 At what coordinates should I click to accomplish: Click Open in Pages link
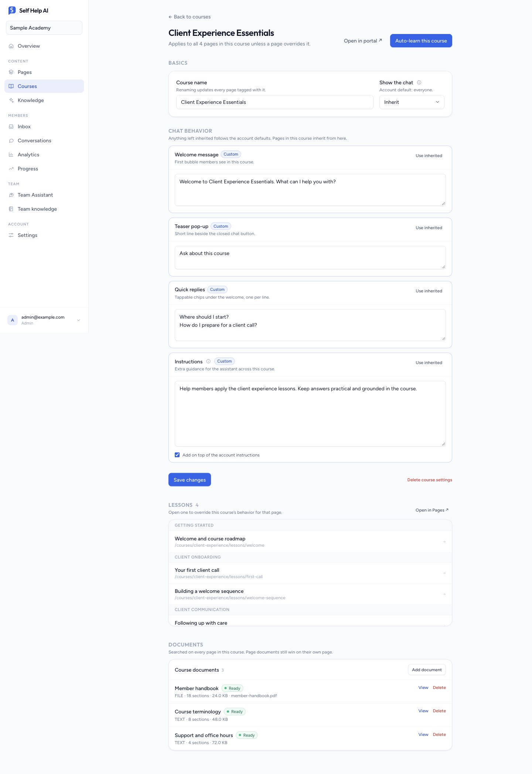coord(432,510)
